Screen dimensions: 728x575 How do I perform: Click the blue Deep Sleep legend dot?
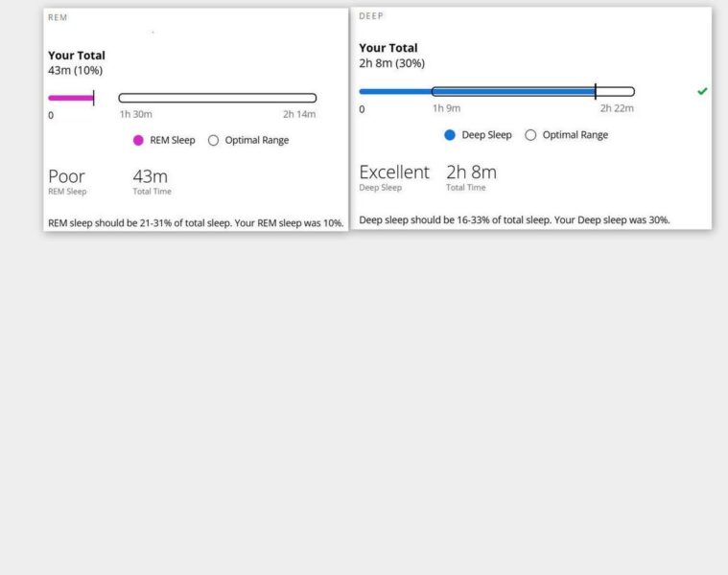[450, 135]
